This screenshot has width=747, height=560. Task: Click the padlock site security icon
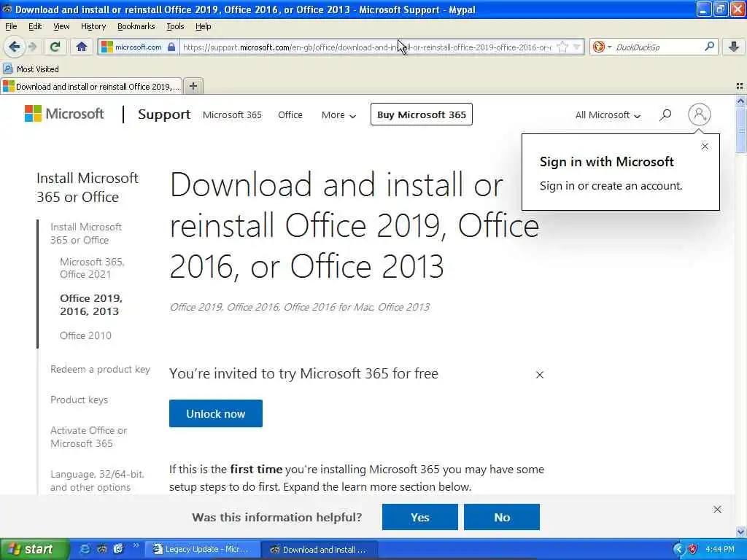(171, 47)
